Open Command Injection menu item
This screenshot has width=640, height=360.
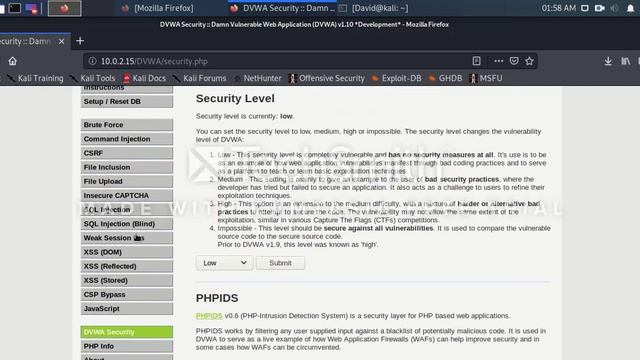coord(127,139)
